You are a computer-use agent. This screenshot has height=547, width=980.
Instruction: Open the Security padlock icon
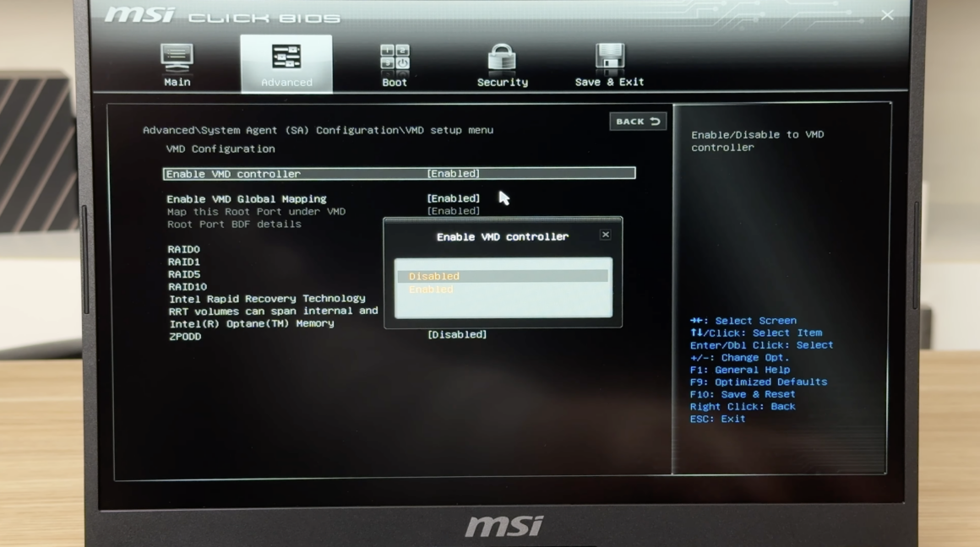click(502, 57)
